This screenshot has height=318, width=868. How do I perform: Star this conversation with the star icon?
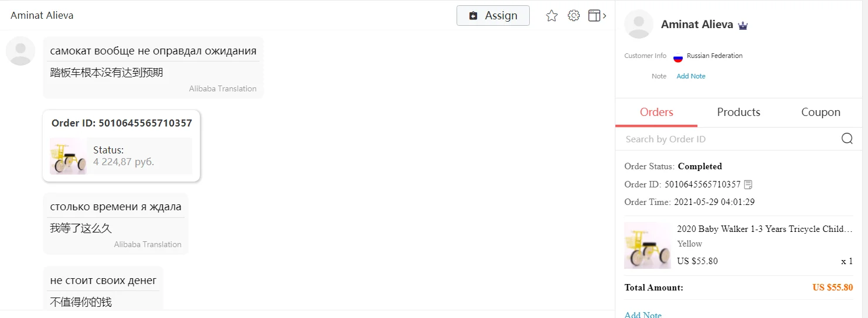tap(552, 16)
